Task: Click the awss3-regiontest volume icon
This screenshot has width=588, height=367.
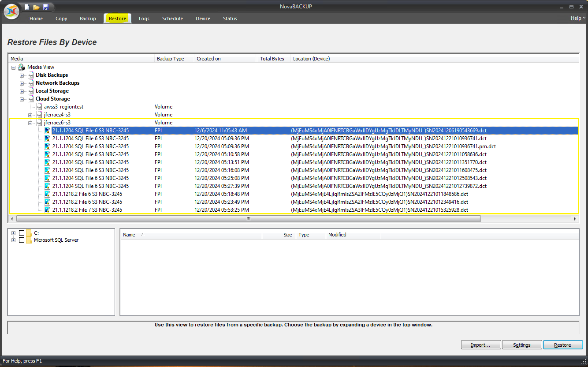Action: click(39, 107)
